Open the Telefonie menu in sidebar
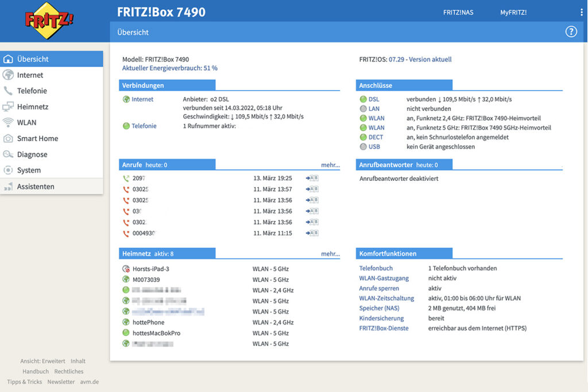 52,91
